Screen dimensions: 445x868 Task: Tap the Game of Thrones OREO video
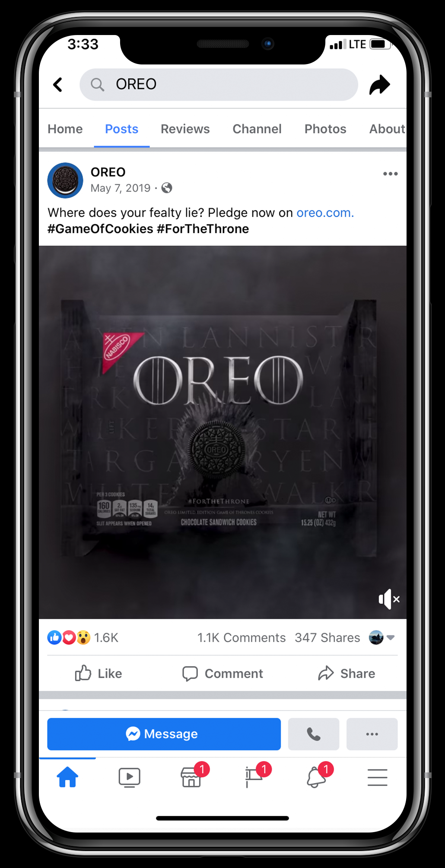point(222,432)
